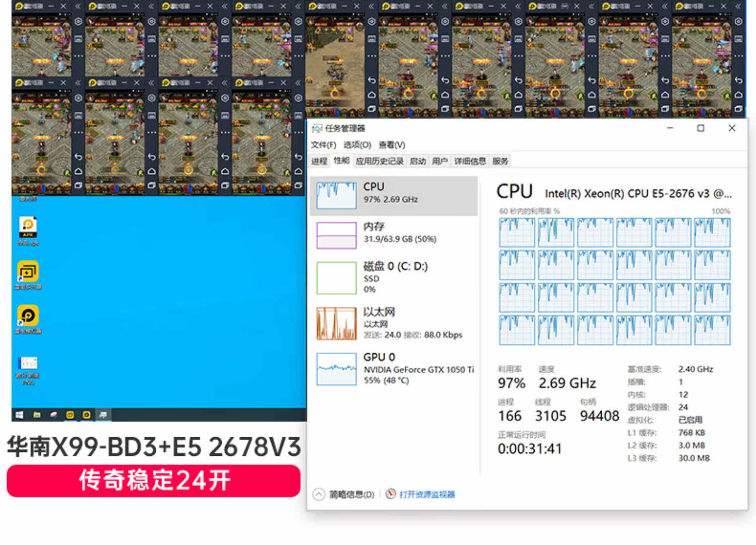
Task: Click the Task Manager title bar icon
Action: (317, 128)
